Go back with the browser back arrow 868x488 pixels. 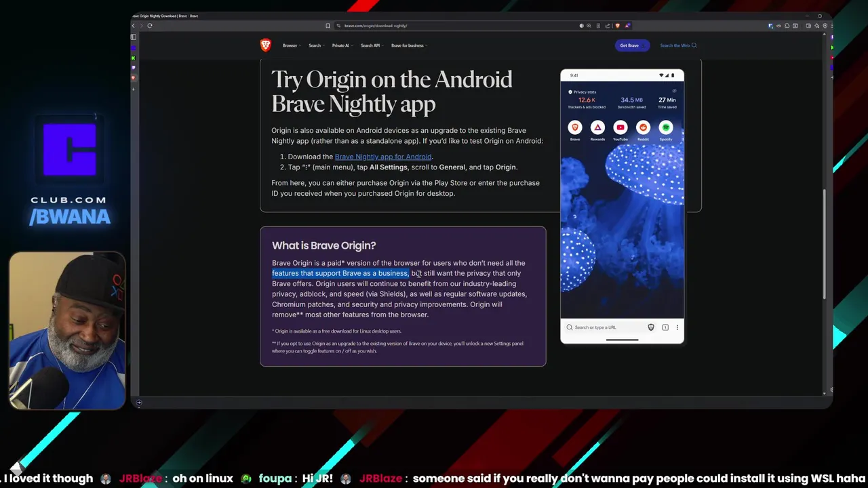[134, 26]
